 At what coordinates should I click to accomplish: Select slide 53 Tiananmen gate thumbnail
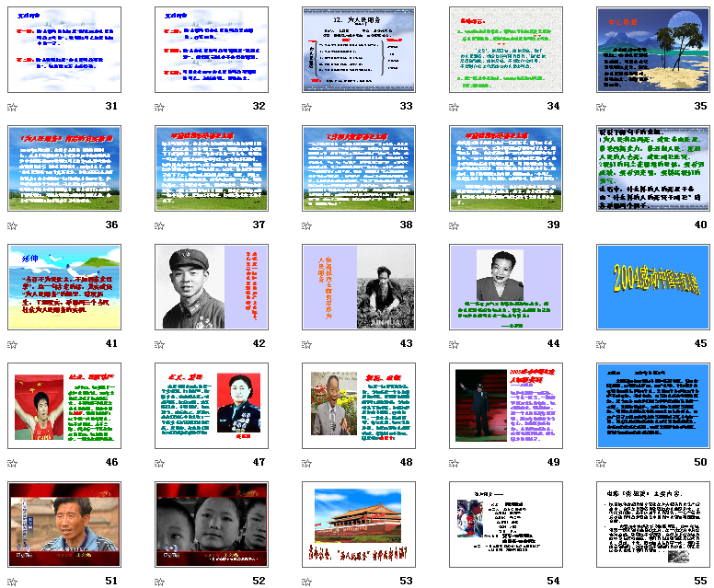359,525
